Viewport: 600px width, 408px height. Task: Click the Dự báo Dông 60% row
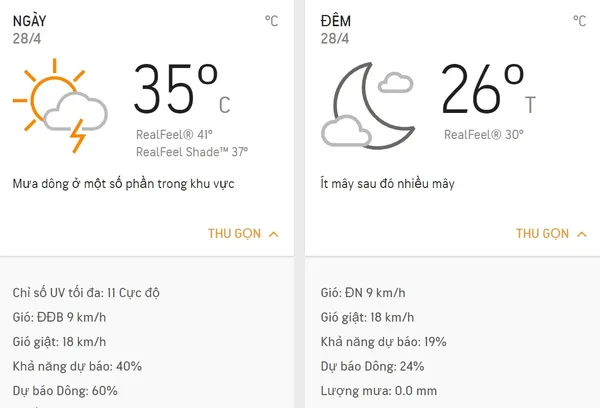(65, 391)
